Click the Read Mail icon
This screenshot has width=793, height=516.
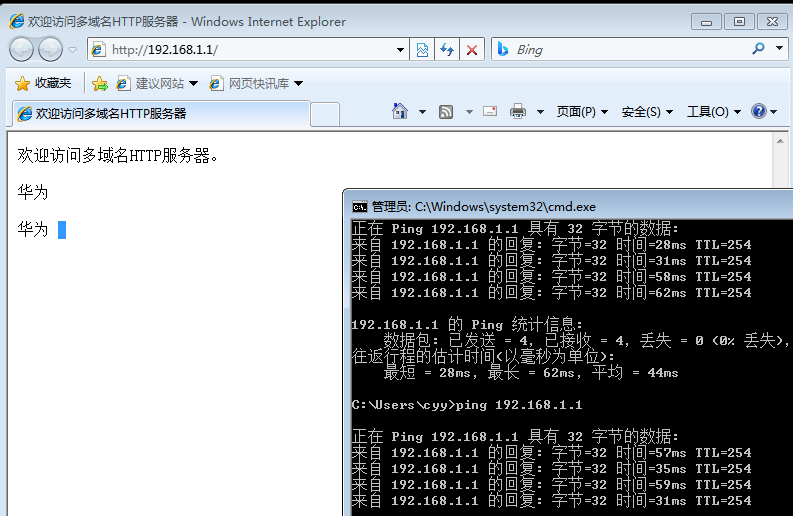click(x=490, y=111)
